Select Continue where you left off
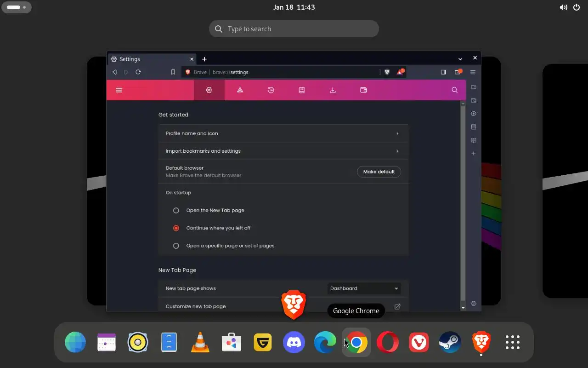This screenshot has width=588, height=368. 176,228
